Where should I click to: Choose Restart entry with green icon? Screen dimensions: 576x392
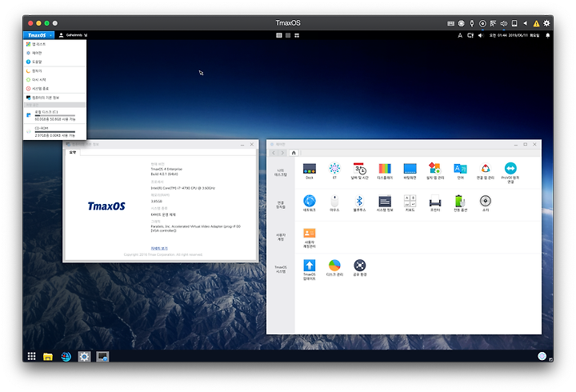coord(54,80)
